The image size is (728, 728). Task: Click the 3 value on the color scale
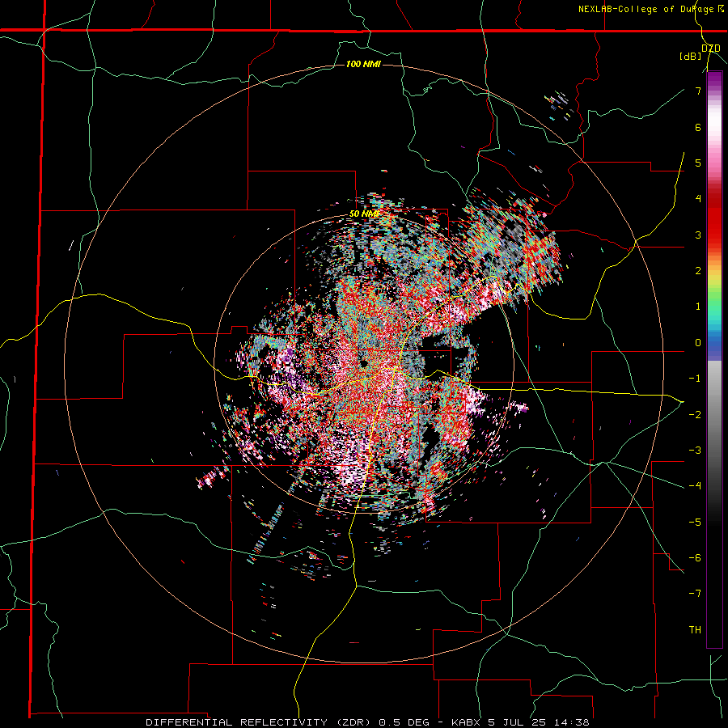pos(698,235)
